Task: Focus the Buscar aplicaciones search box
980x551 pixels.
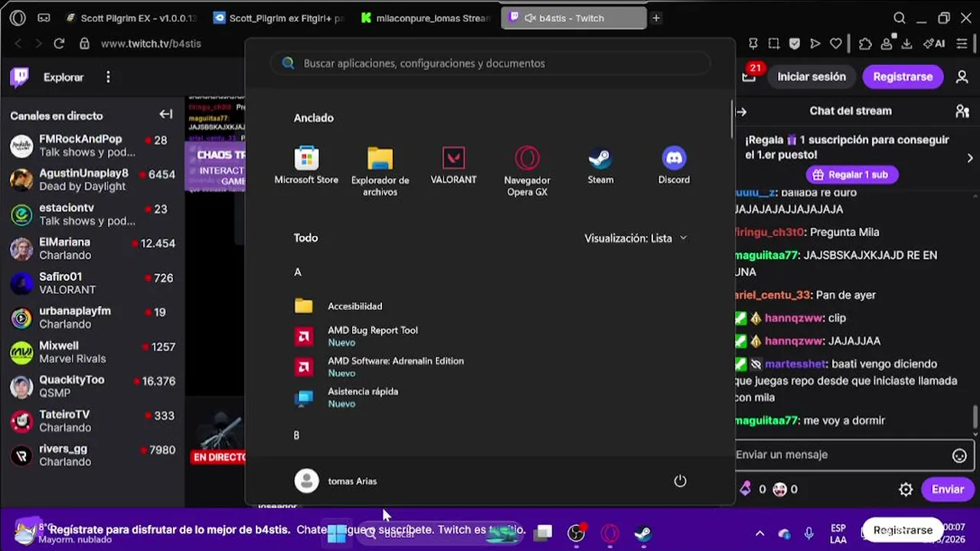Action: tap(491, 63)
